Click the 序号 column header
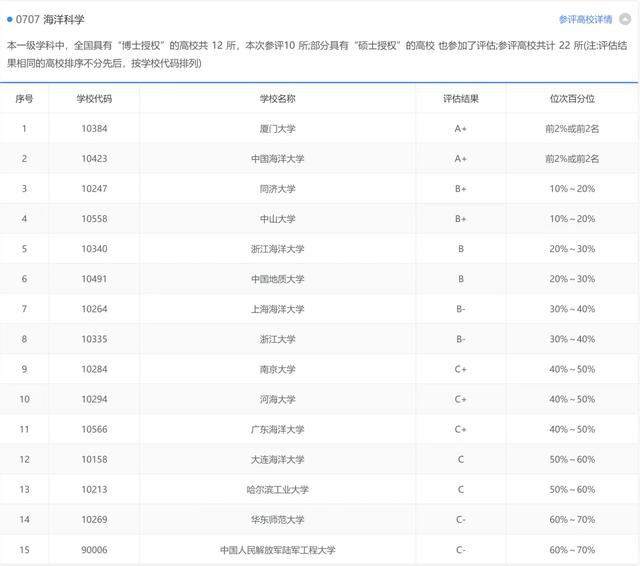The height and width of the screenshot is (566, 640). point(24,99)
